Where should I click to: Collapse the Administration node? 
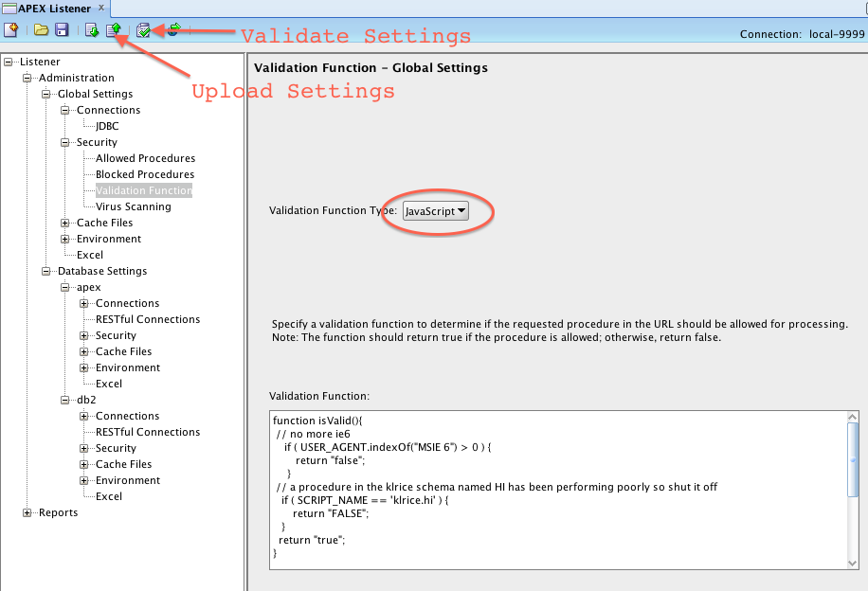pyautogui.click(x=27, y=78)
